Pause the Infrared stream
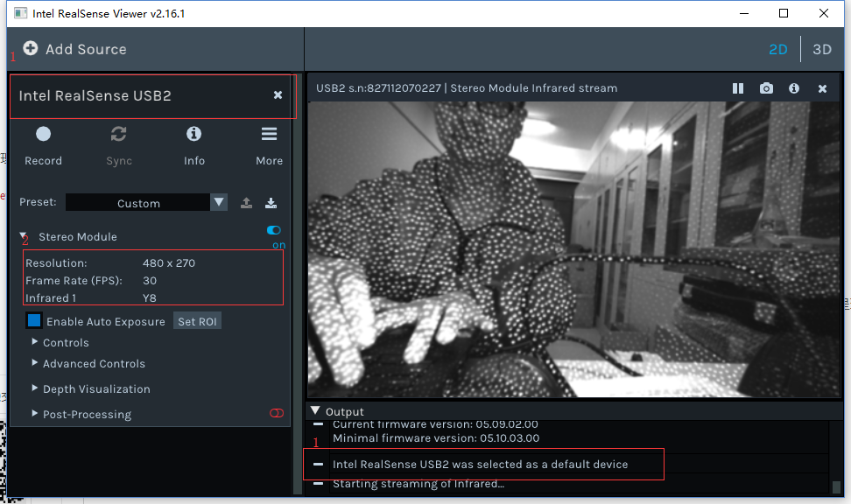The image size is (851, 504). (x=737, y=87)
